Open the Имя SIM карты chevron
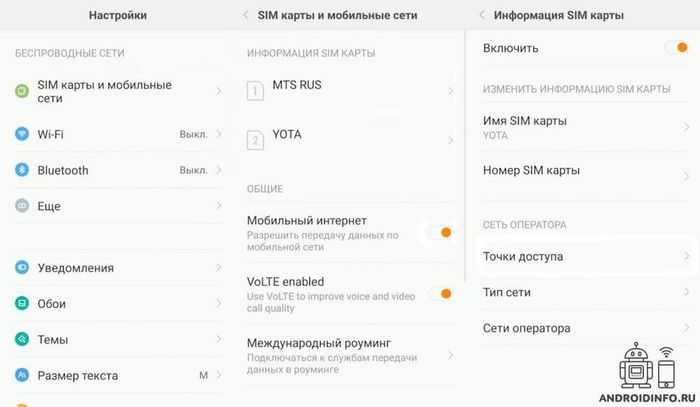This screenshot has width=700, height=407. point(686,127)
